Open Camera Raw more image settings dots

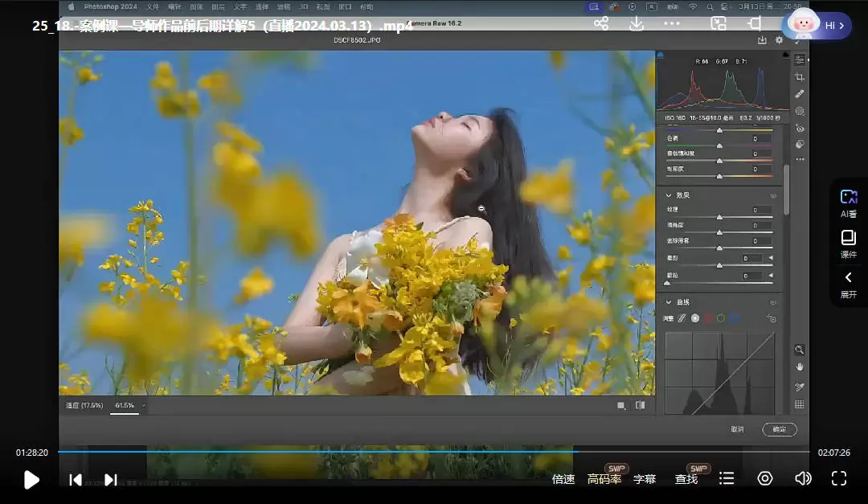click(x=800, y=159)
